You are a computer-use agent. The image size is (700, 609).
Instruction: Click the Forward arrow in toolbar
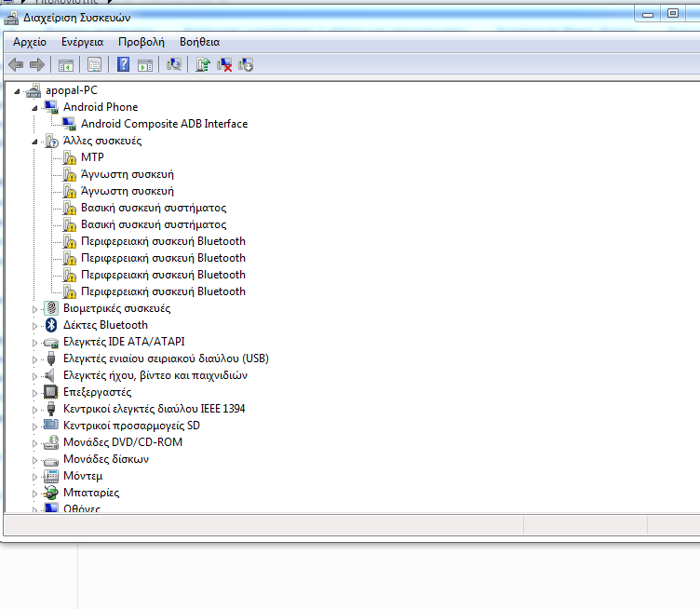coord(37,64)
